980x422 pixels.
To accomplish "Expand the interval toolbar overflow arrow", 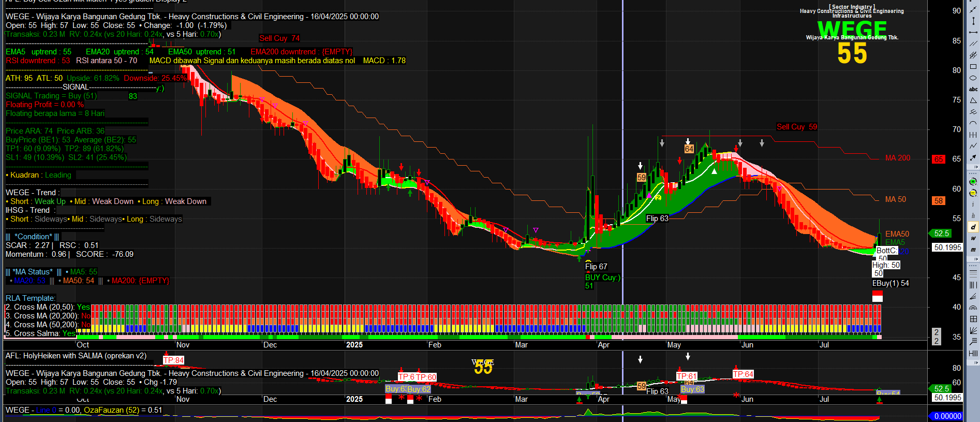I will click(976, 259).
